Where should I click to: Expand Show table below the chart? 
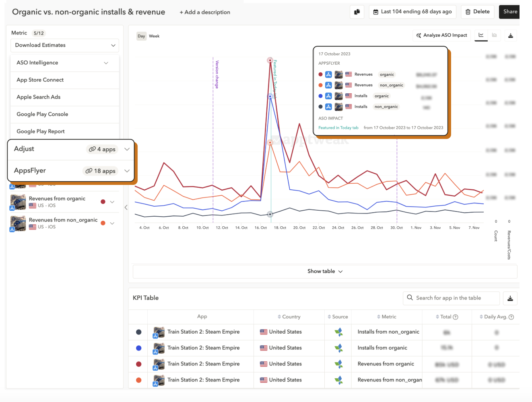point(325,271)
